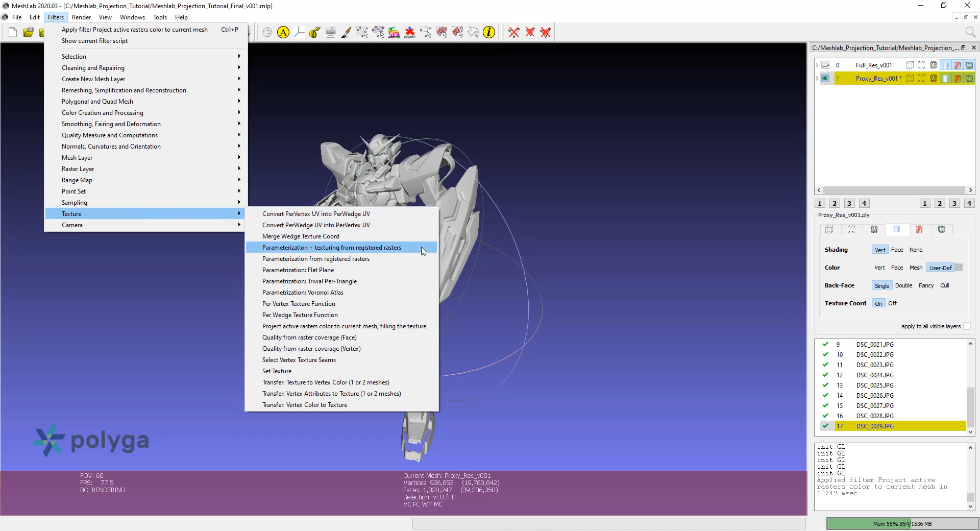Viewport: 980px width, 531px height.
Task: Check apply to all visible layers
Action: click(967, 326)
